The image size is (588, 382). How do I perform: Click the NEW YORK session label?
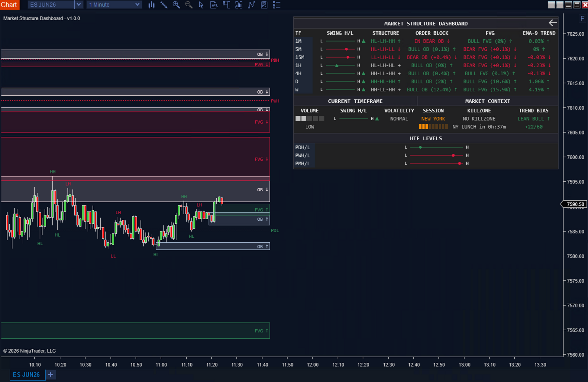click(x=433, y=119)
